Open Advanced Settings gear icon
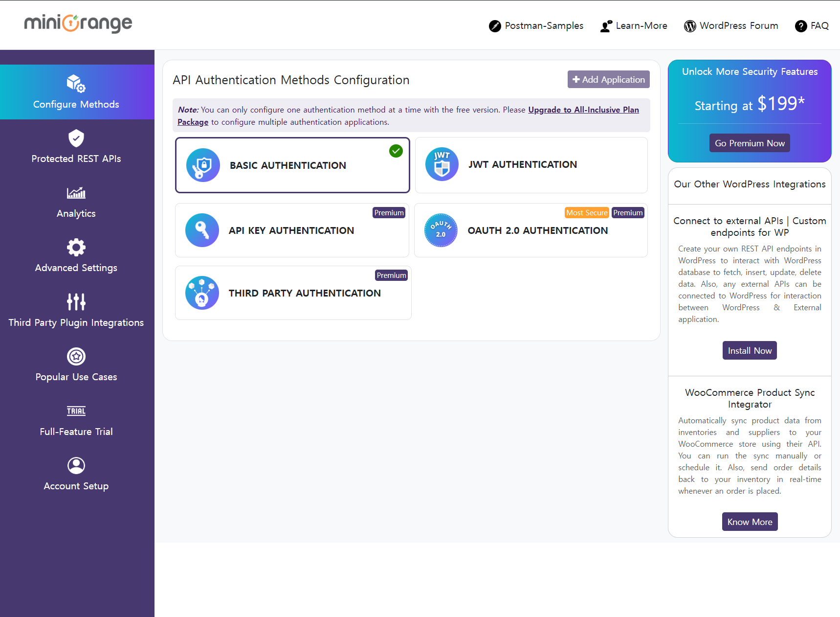 76,247
